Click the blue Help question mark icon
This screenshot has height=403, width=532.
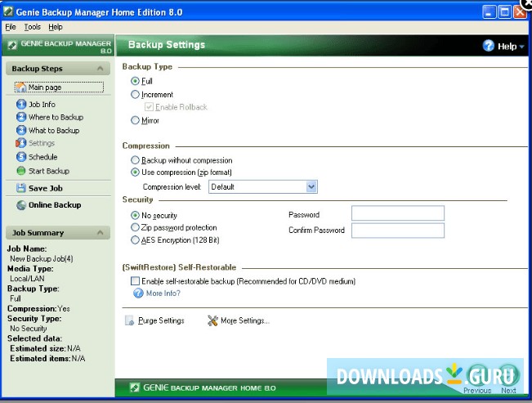click(x=488, y=46)
